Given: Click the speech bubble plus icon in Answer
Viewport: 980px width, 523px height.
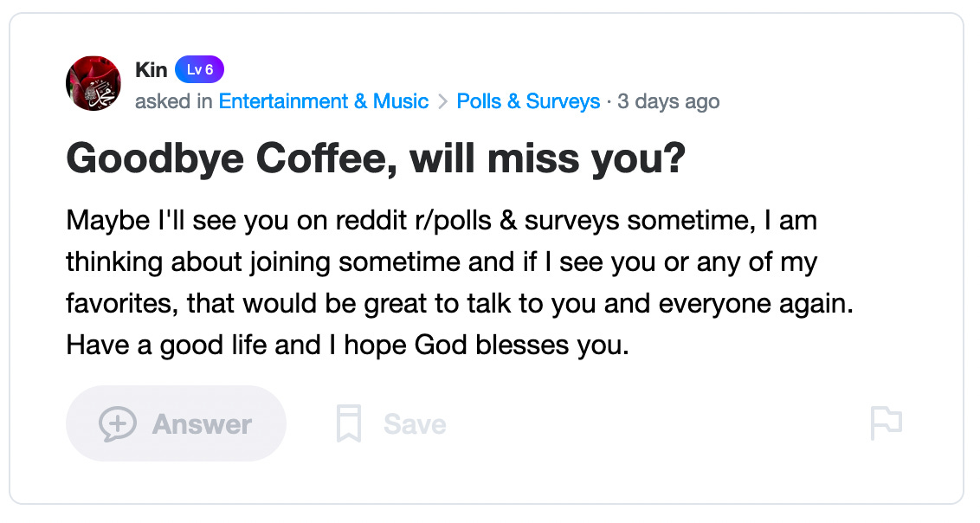Looking at the screenshot, I should [x=117, y=423].
